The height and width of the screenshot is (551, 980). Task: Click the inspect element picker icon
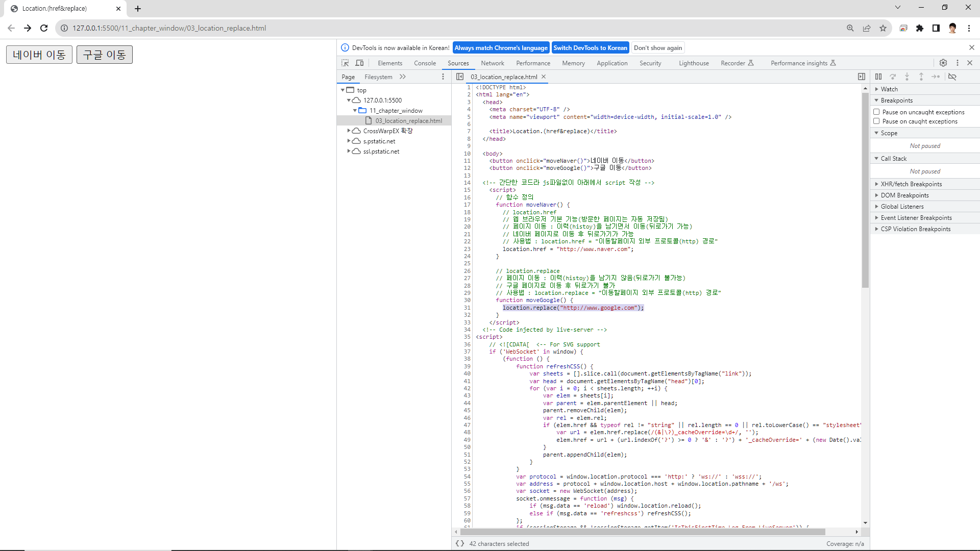(345, 63)
